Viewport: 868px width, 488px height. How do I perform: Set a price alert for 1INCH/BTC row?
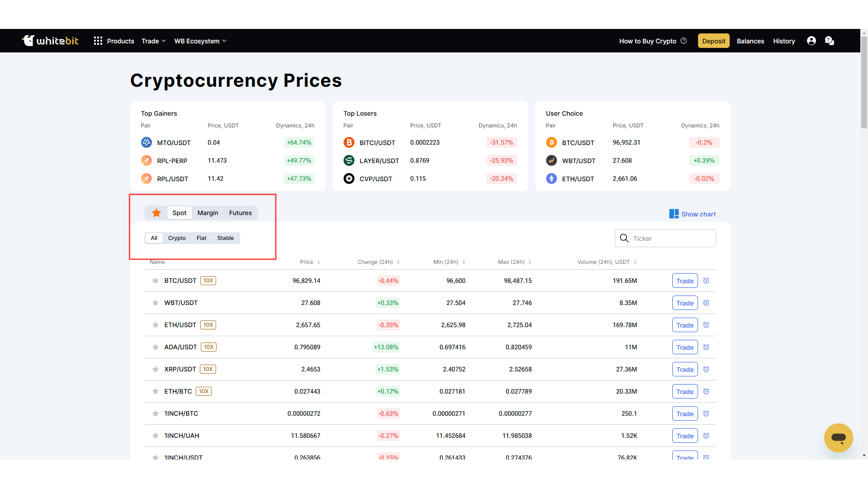pyautogui.click(x=706, y=413)
